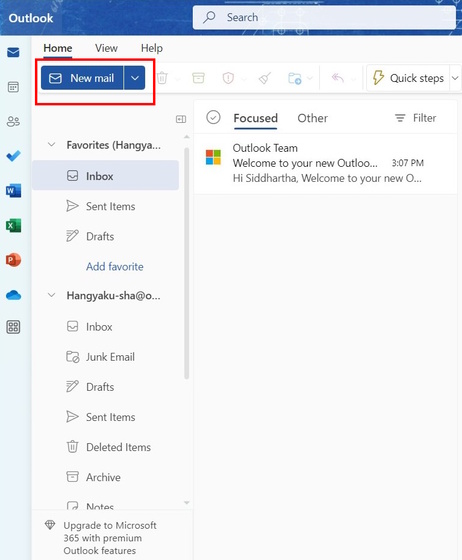Launch Word from the sidebar
The width and height of the screenshot is (462, 560).
coord(13,190)
